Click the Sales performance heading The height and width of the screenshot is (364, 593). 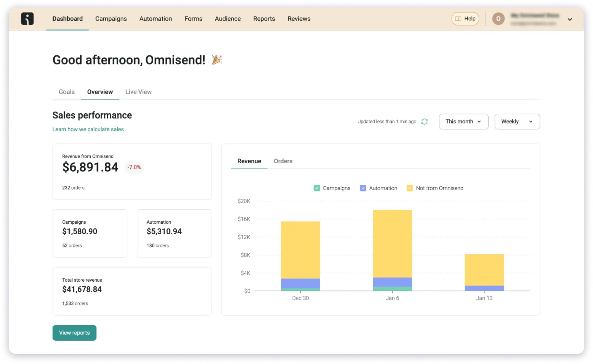(x=92, y=115)
